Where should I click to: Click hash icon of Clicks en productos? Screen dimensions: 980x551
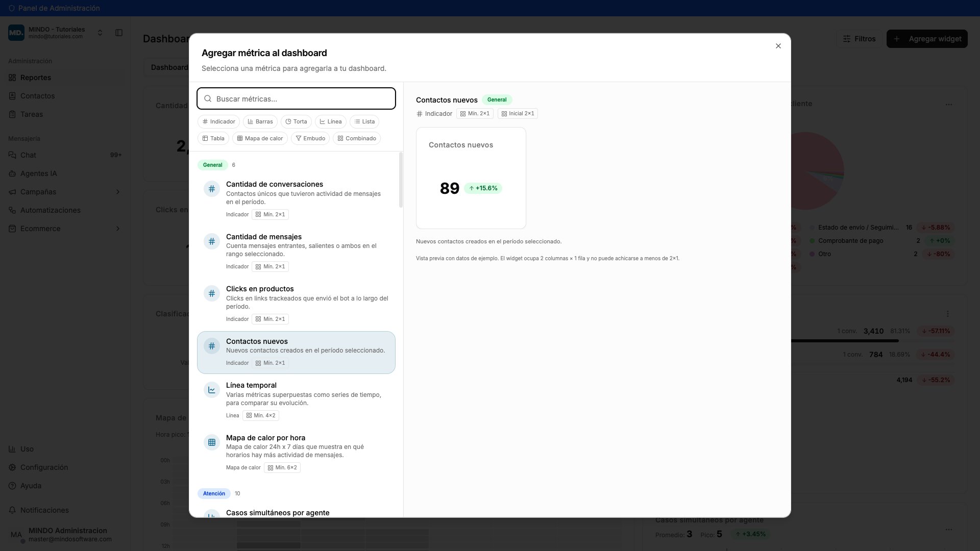pos(212,293)
